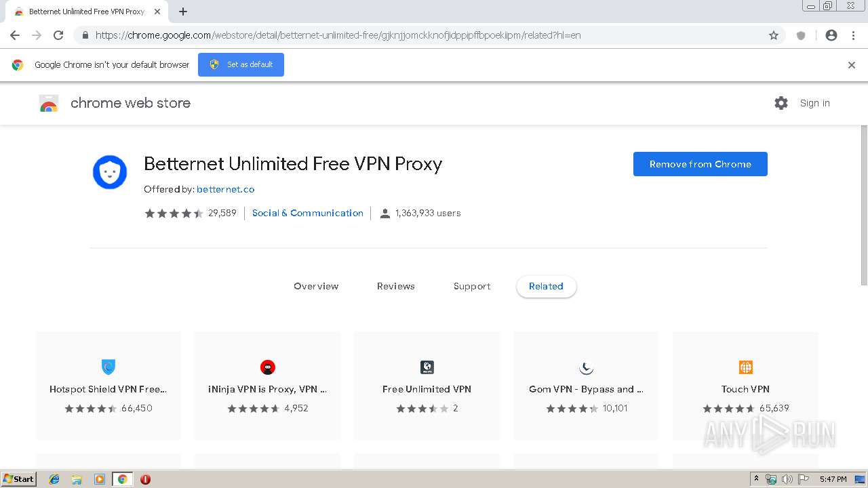
Task: Open the Windows Start menu
Action: pyautogui.click(x=19, y=479)
